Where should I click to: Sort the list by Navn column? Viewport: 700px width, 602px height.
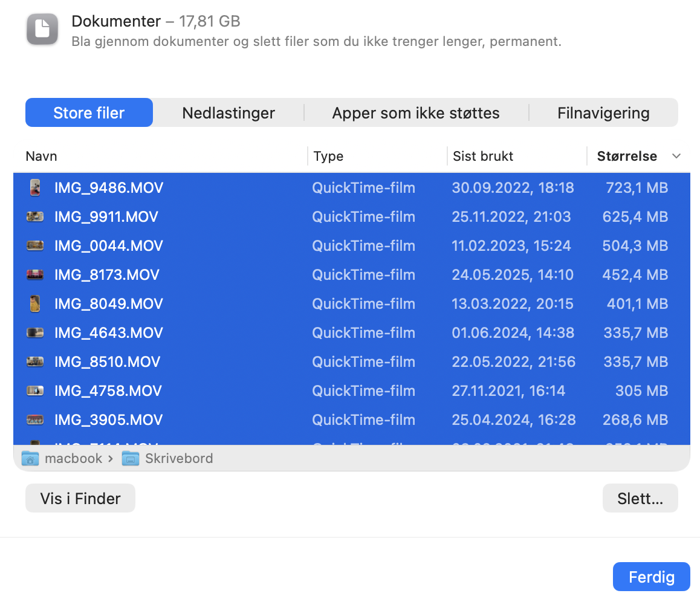tap(42, 156)
